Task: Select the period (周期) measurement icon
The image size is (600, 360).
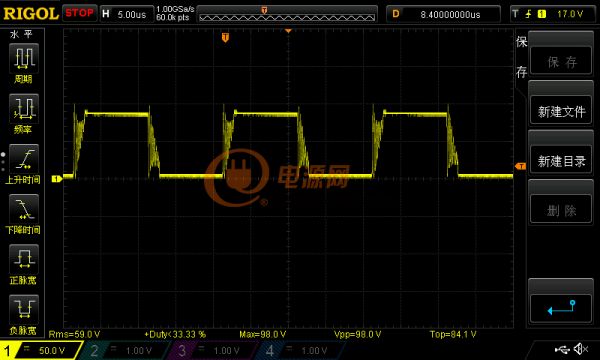Action: (23, 58)
